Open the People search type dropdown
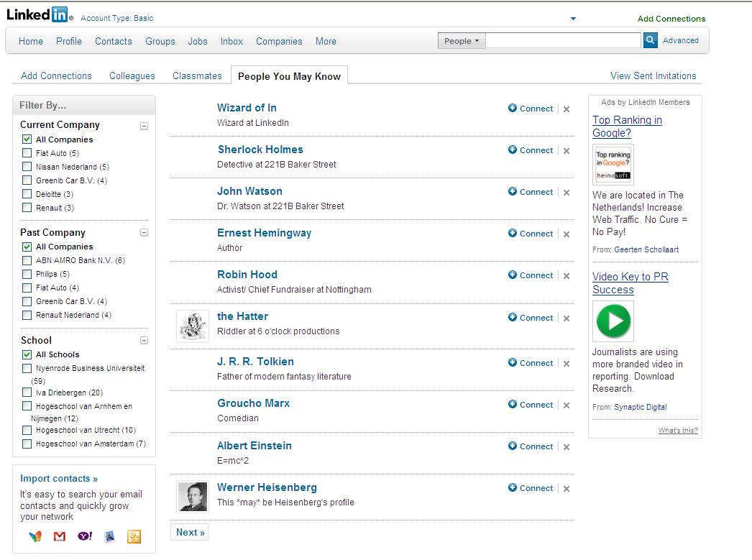 pyautogui.click(x=461, y=41)
